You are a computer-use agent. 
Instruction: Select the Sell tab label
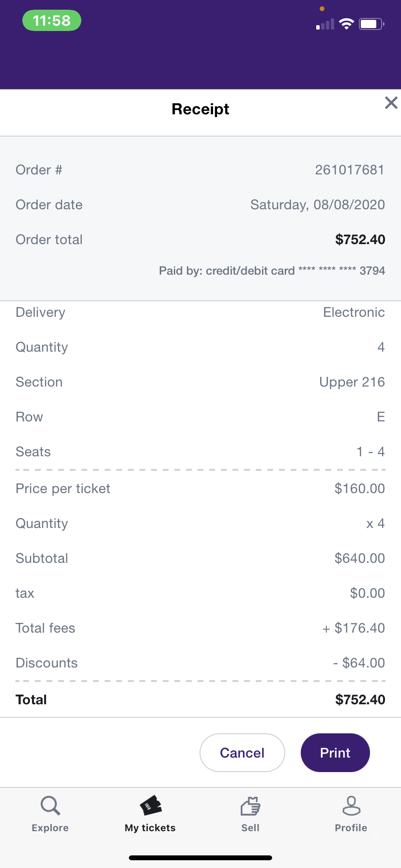[250, 828]
